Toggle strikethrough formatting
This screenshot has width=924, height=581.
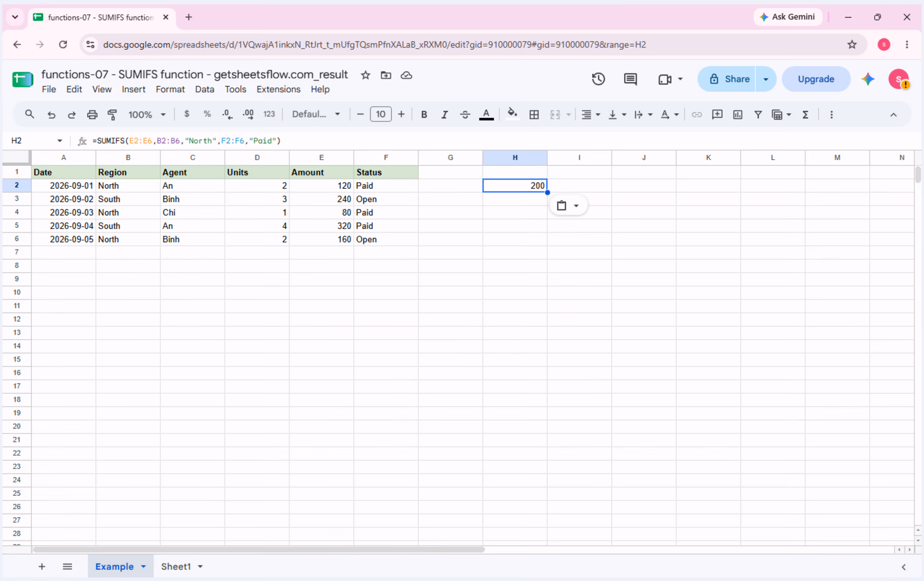(465, 114)
